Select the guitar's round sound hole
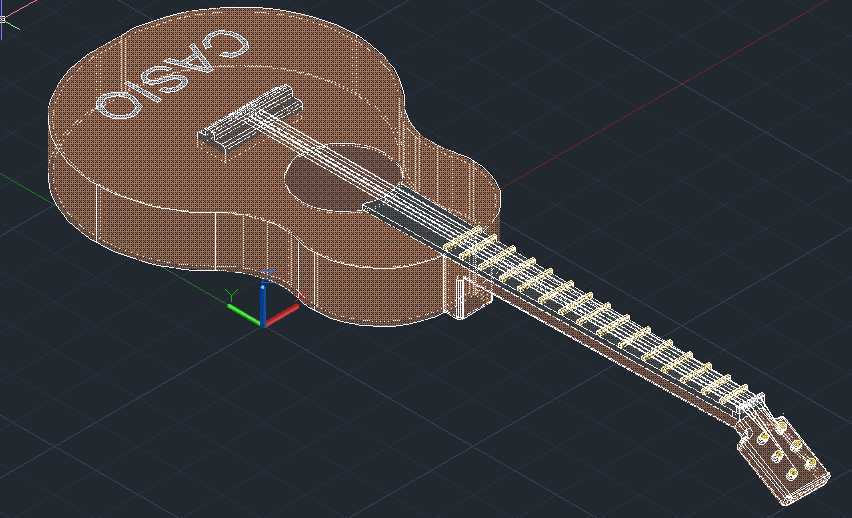 343,177
